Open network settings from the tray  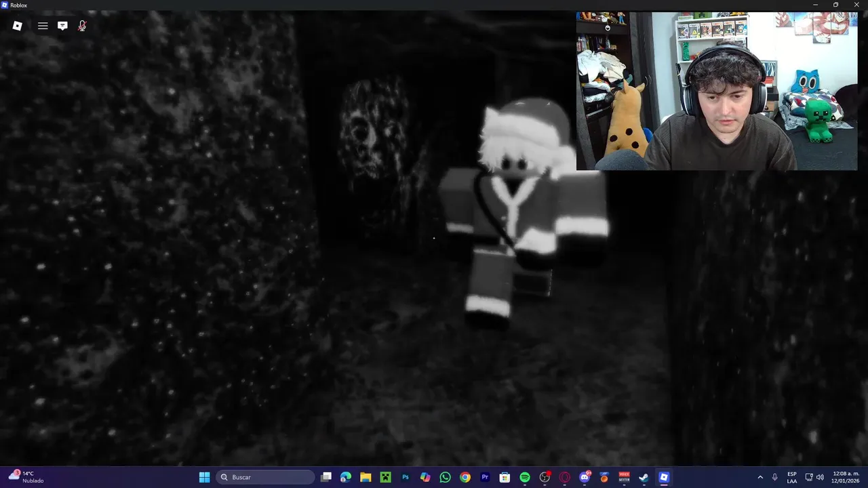coord(809,477)
